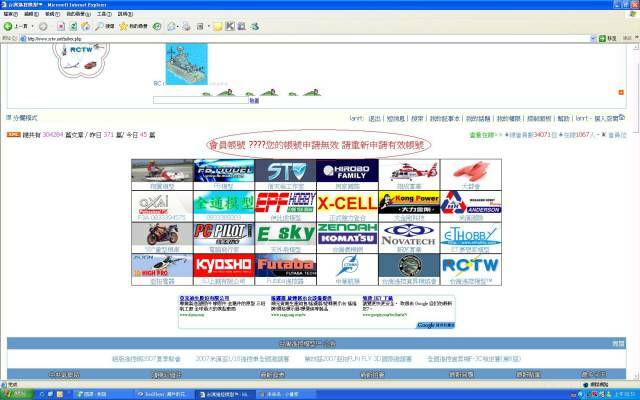Viewport: 640px width, 400px height.
Task: Open the File menu
Action: pos(11,14)
